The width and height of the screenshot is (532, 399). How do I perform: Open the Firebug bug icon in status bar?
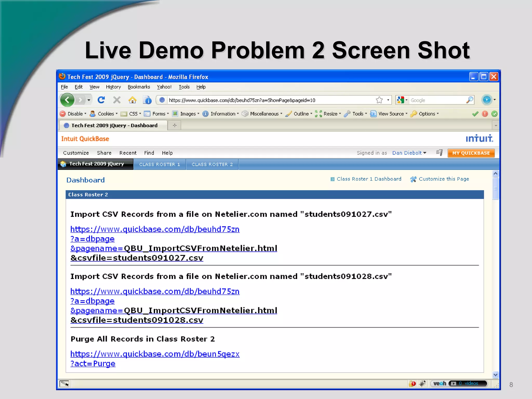422,384
